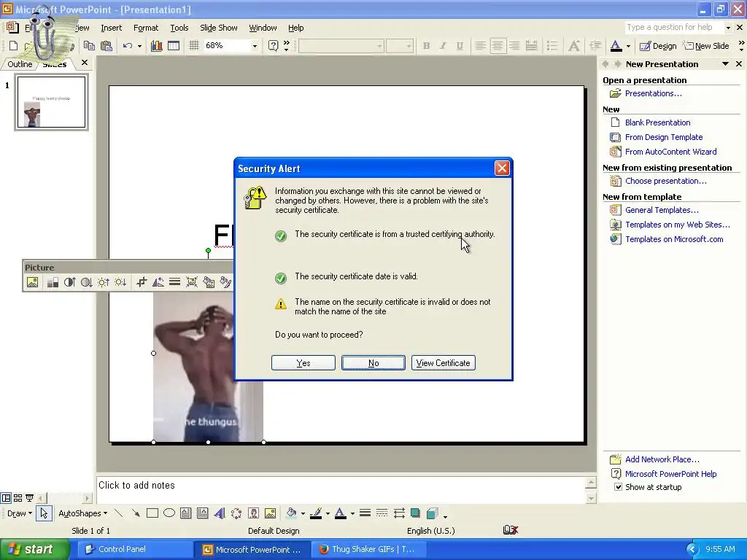Open the Tools menu
Screen dimensions: 747x560
click(179, 28)
